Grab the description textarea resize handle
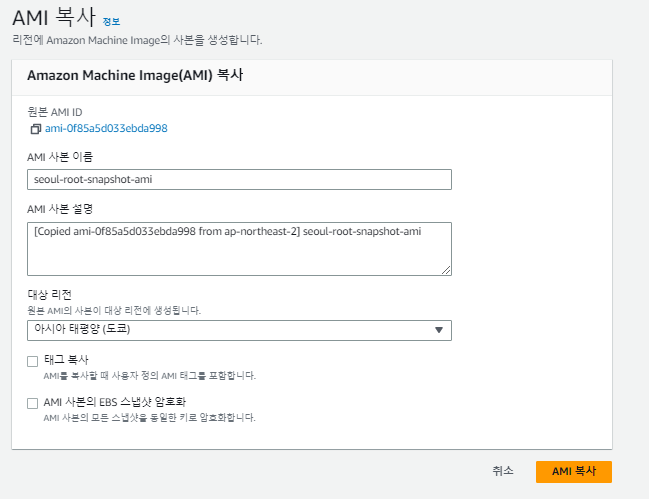 tap(446, 270)
